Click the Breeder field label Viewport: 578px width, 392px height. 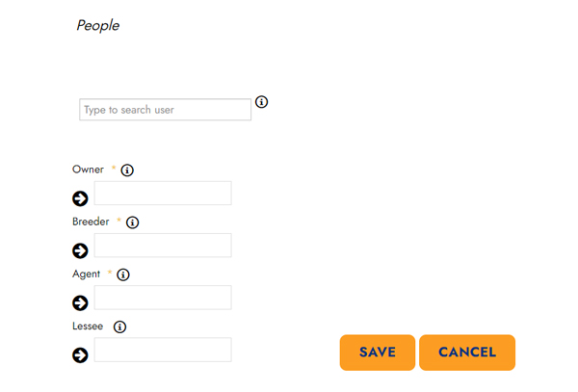pos(91,222)
